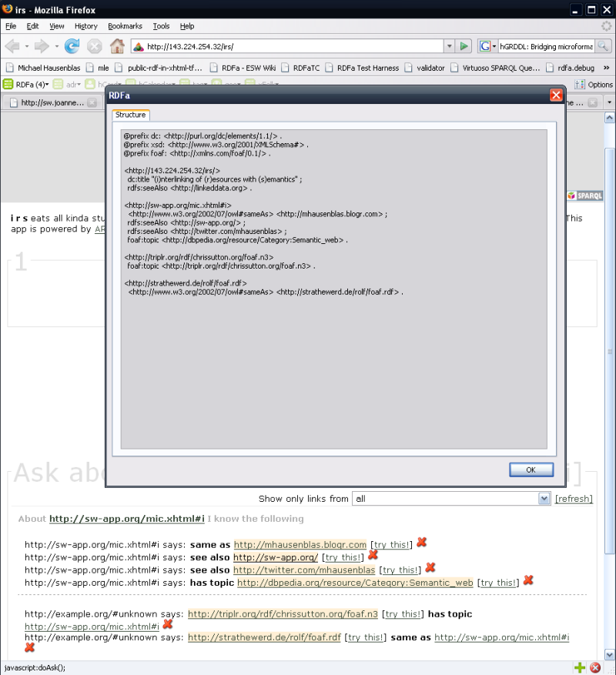
Task: Expand the address bar URL history dropdown
Action: (449, 46)
